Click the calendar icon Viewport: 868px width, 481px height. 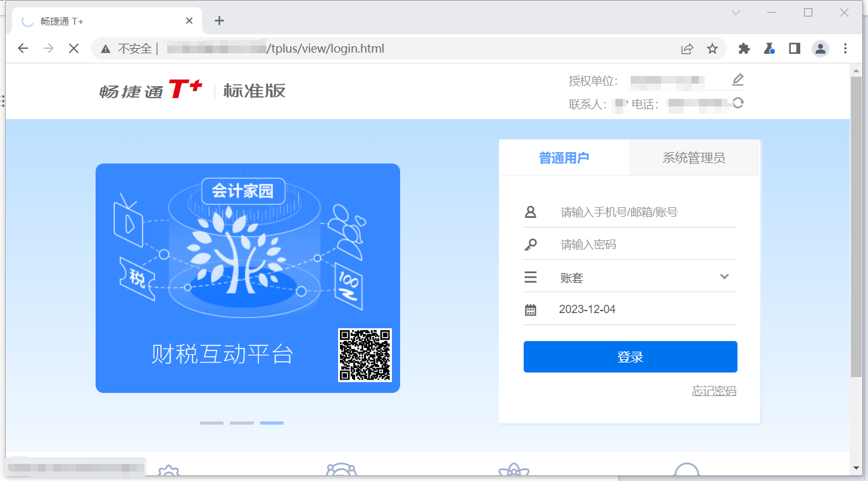tap(531, 310)
